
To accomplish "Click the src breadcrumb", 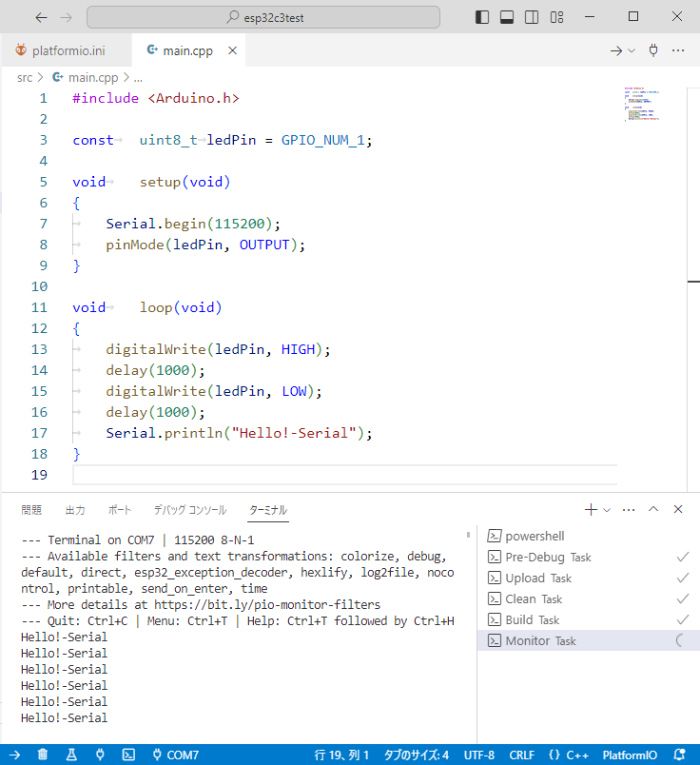I will coord(25,78).
